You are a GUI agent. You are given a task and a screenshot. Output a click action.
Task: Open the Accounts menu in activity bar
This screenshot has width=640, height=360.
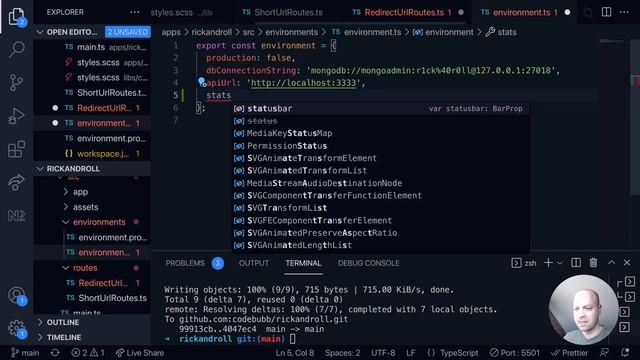(x=16, y=296)
